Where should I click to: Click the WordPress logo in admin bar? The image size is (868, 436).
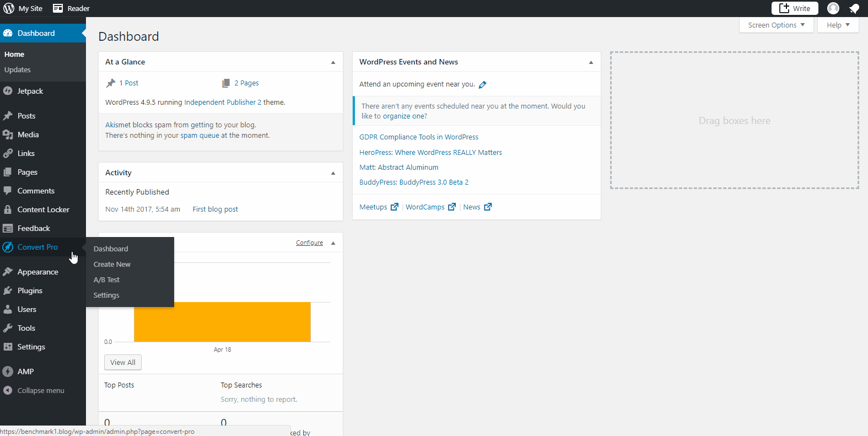click(9, 8)
